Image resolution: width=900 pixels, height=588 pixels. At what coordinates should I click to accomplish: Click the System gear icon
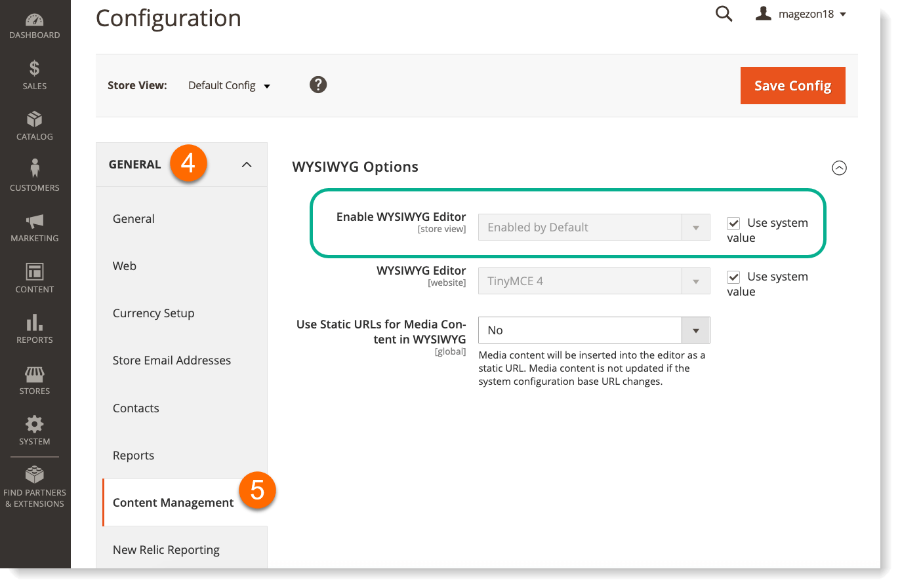pos(34,425)
